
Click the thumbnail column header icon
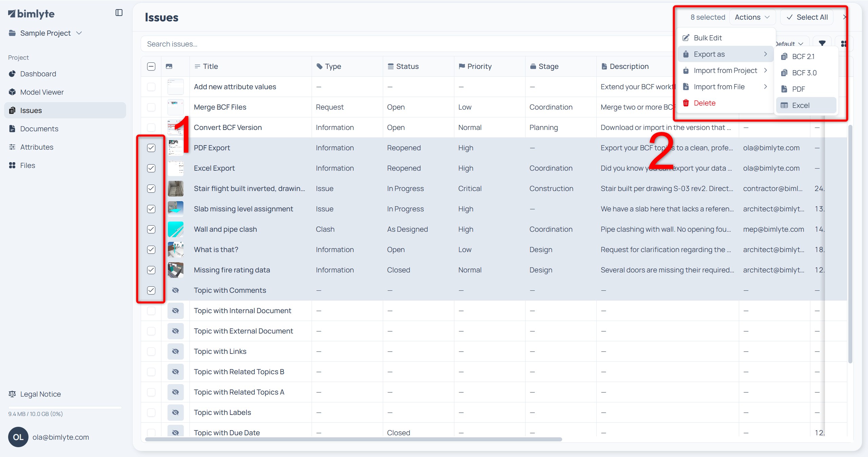(x=169, y=66)
